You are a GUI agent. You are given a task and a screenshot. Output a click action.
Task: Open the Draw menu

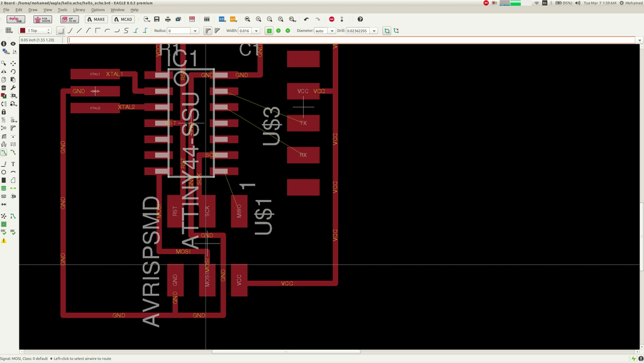coord(33,10)
